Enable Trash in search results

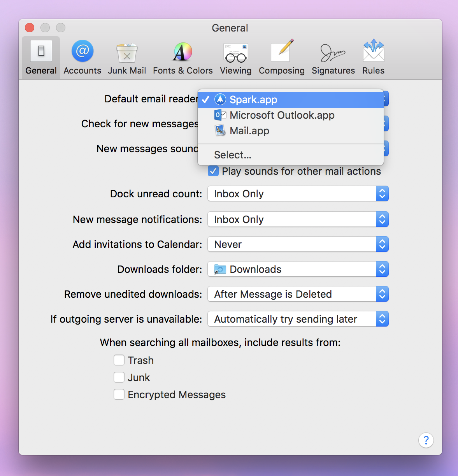tap(119, 360)
